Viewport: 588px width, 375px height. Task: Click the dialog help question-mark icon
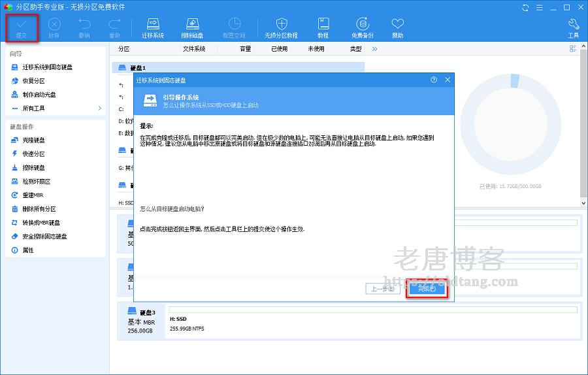pos(434,80)
